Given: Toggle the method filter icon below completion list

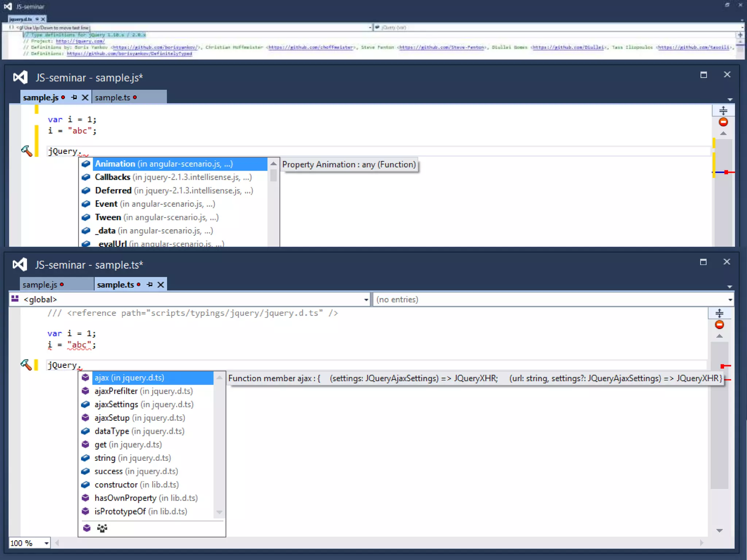Looking at the screenshot, I should (x=87, y=528).
